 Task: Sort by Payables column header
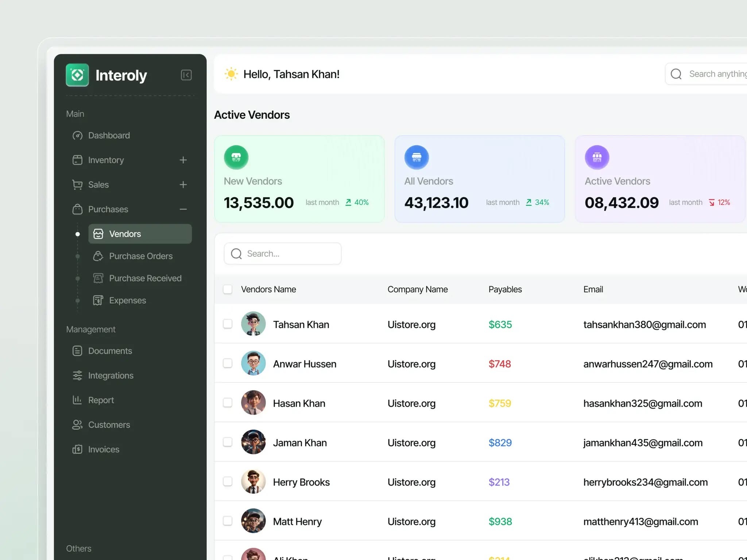pyautogui.click(x=505, y=289)
